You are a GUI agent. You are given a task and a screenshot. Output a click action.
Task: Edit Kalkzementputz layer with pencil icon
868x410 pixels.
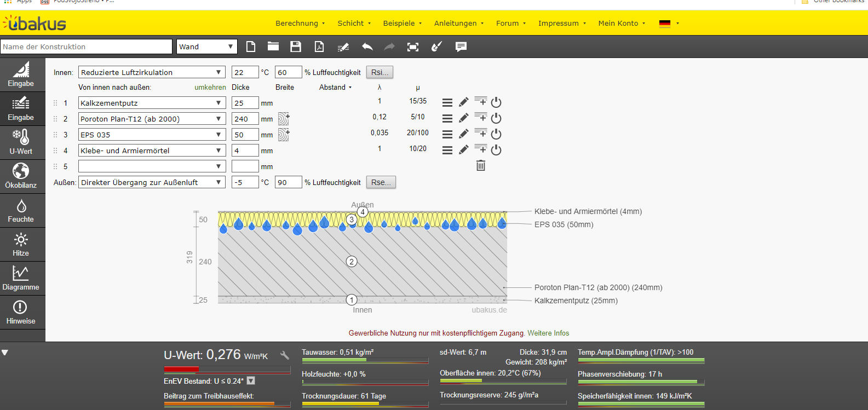click(x=464, y=102)
